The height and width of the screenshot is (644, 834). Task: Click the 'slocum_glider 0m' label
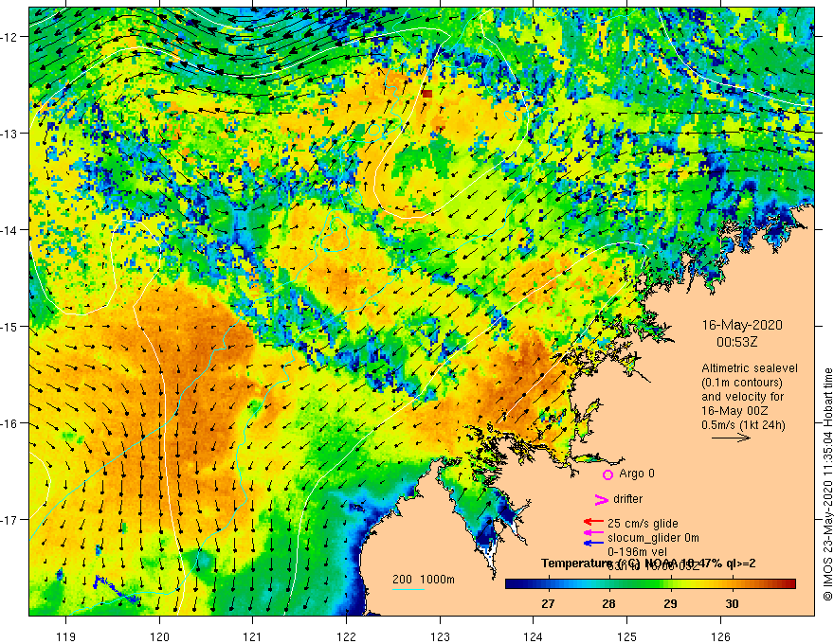[653, 538]
